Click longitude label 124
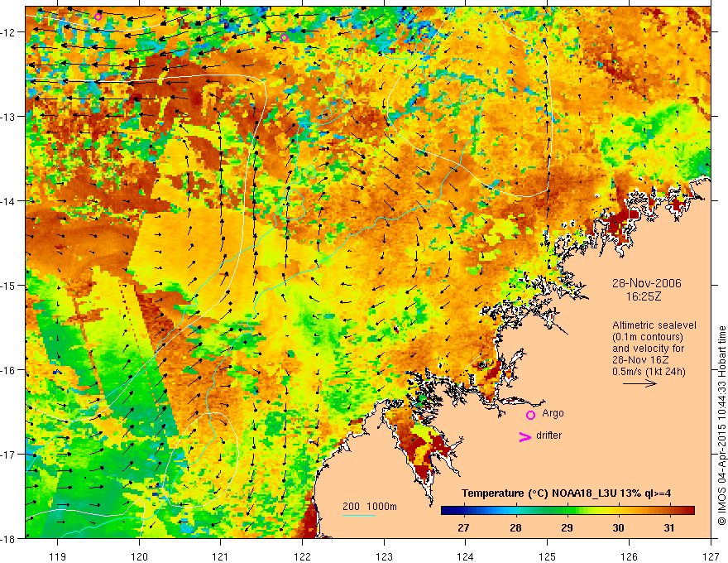Viewport: 728px width, 563px height. pyautogui.click(x=466, y=556)
